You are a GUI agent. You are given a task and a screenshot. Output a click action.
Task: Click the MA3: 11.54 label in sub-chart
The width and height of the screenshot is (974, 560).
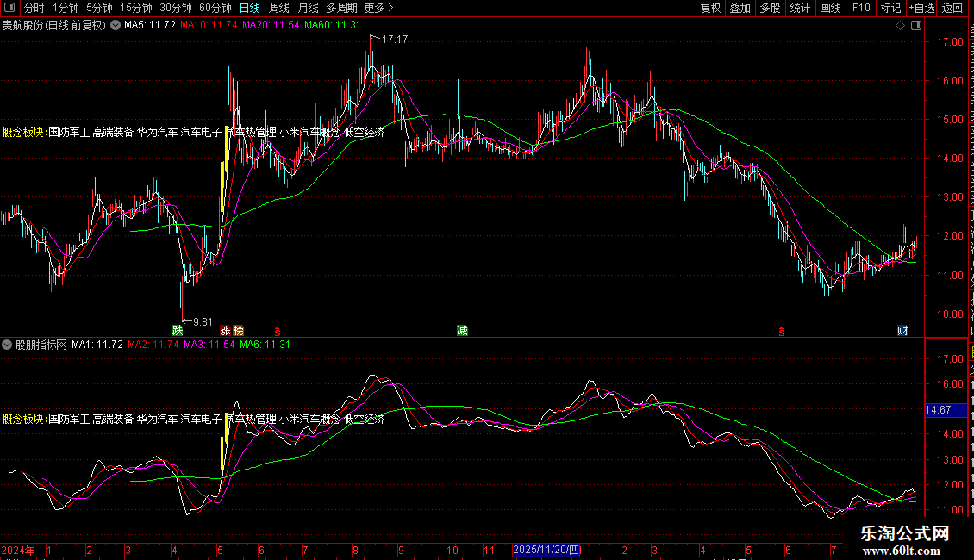[x=209, y=345]
